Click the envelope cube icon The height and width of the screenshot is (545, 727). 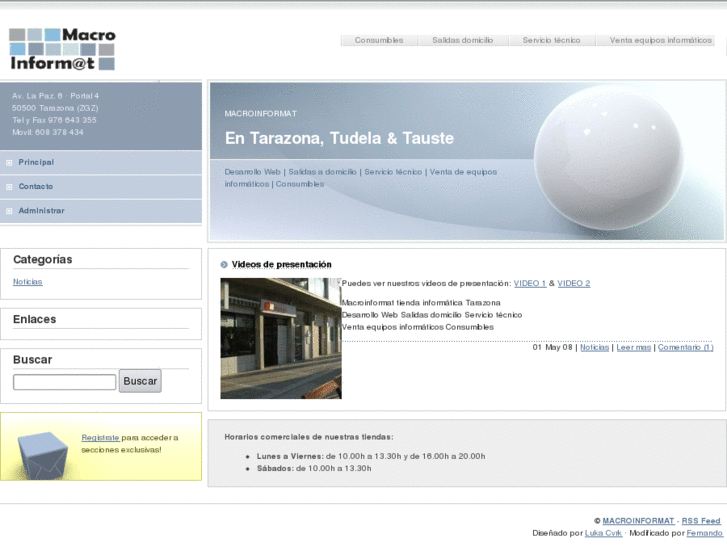coord(42,455)
